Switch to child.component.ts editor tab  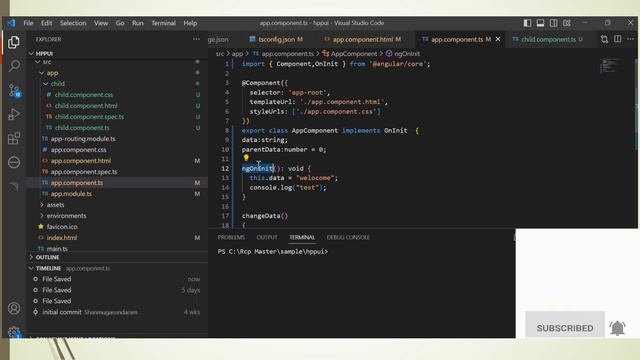pyautogui.click(x=548, y=39)
